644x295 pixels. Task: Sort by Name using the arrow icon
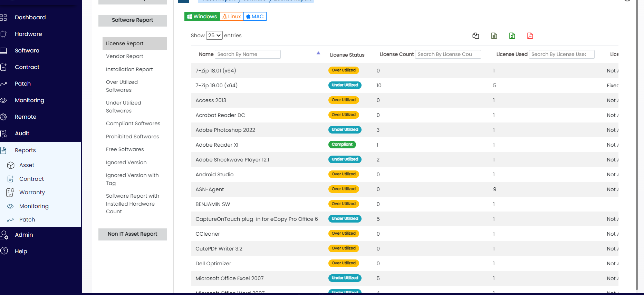[x=318, y=53]
